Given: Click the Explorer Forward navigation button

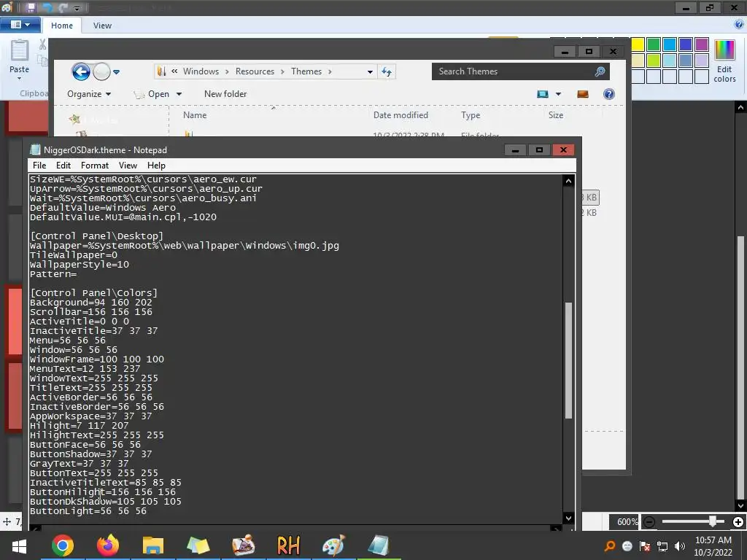Looking at the screenshot, I should pos(101,72).
